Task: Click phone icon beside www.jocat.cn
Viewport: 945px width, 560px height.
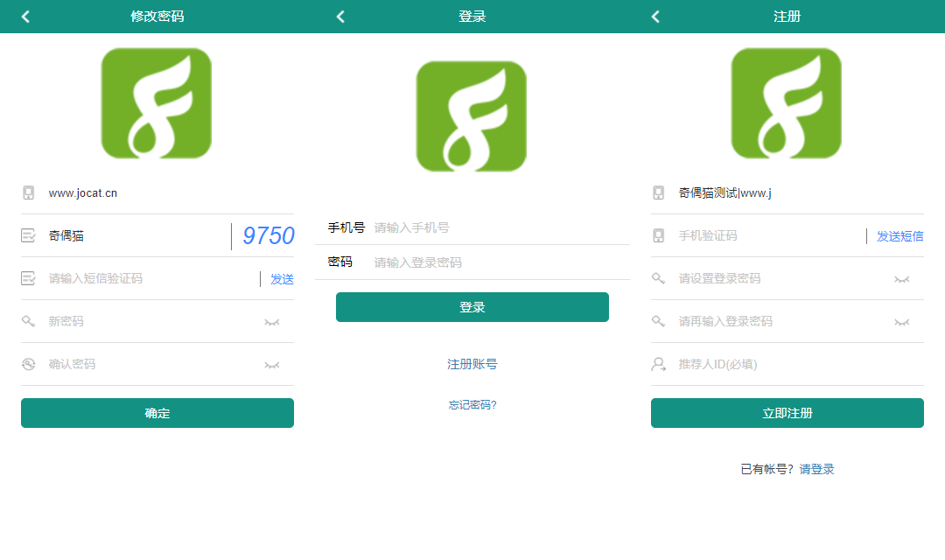Action: point(28,192)
